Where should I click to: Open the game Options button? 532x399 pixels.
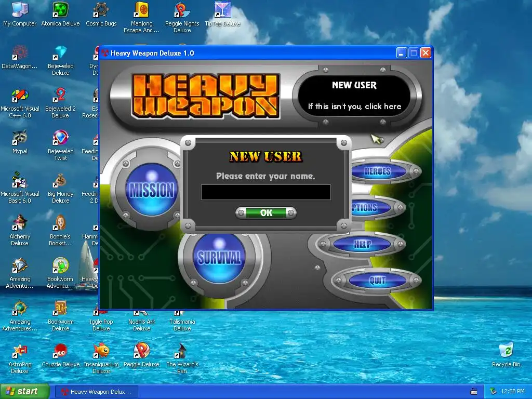pyautogui.click(x=370, y=207)
